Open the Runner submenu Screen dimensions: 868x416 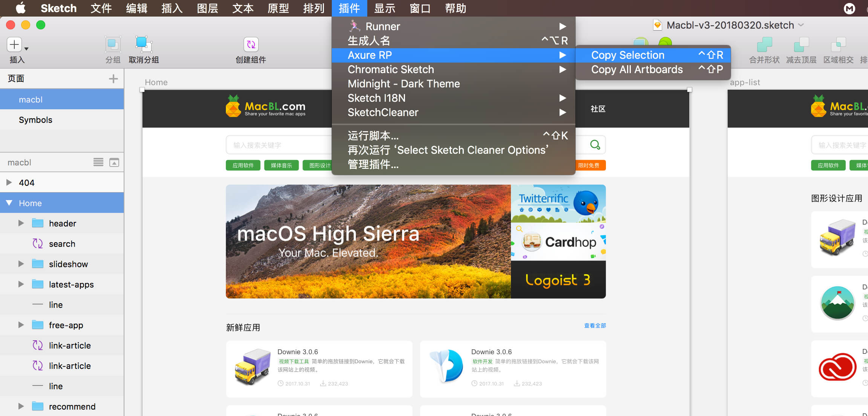pyautogui.click(x=453, y=26)
